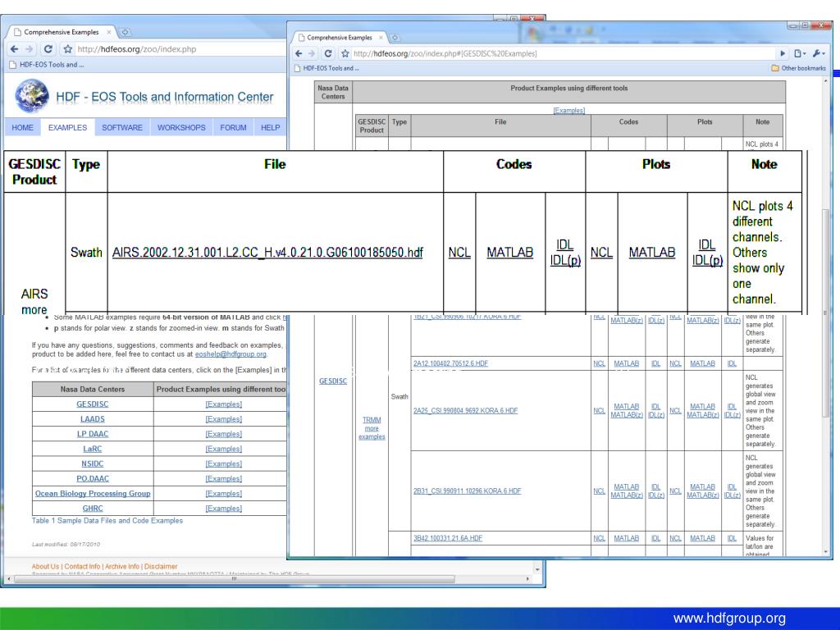Screen dimensions: 840x630
Task: Open the 3B42.100331.21.6A.HDF file link
Action: coord(448,538)
